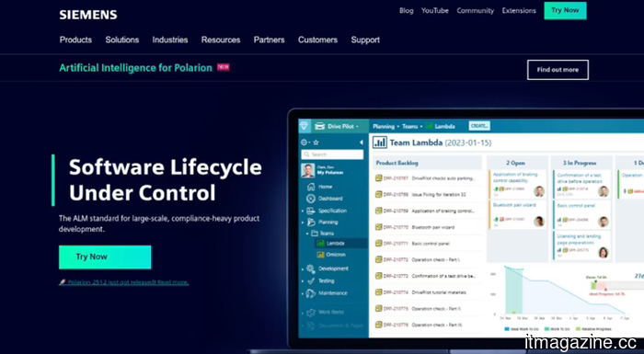Image resolution: width=644 pixels, height=354 pixels.
Task: Open Artificial Intelligence for Polarion banner link
Action: coord(135,68)
